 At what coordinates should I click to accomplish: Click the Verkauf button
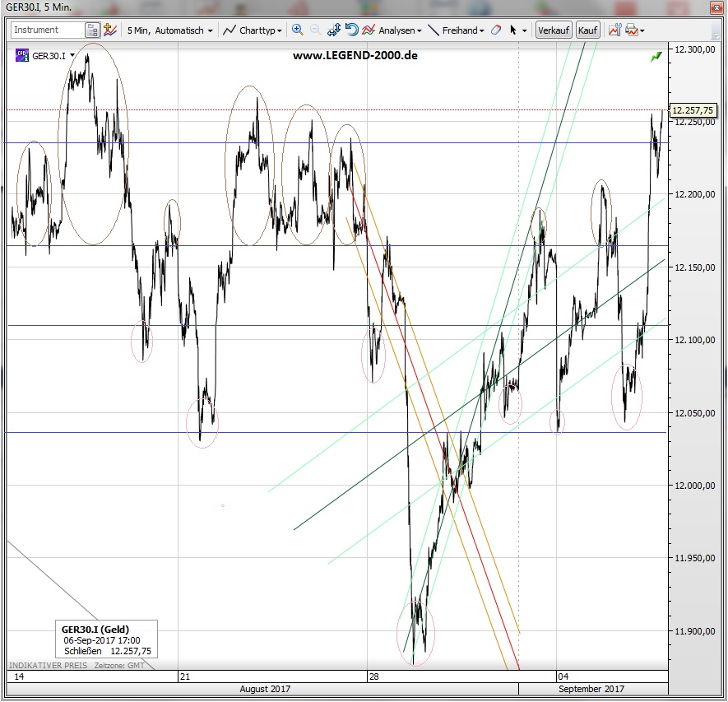pyautogui.click(x=554, y=30)
